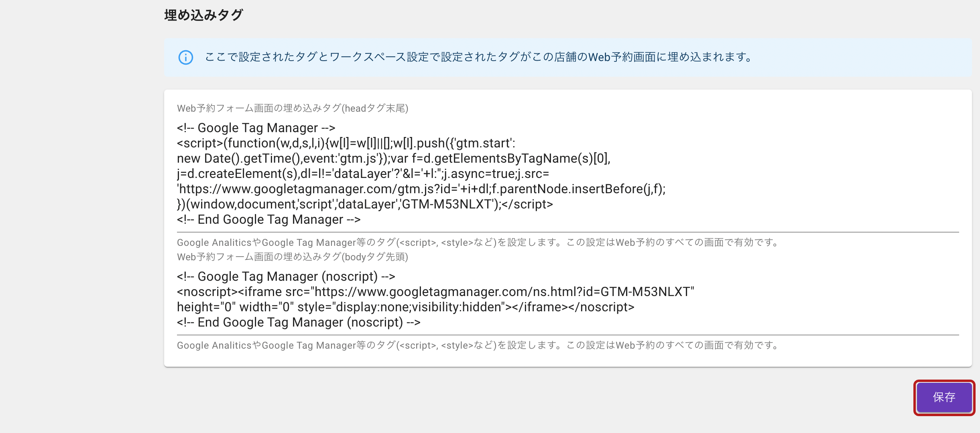Click the line starting with 'new Date().getTime()'

(x=394, y=159)
